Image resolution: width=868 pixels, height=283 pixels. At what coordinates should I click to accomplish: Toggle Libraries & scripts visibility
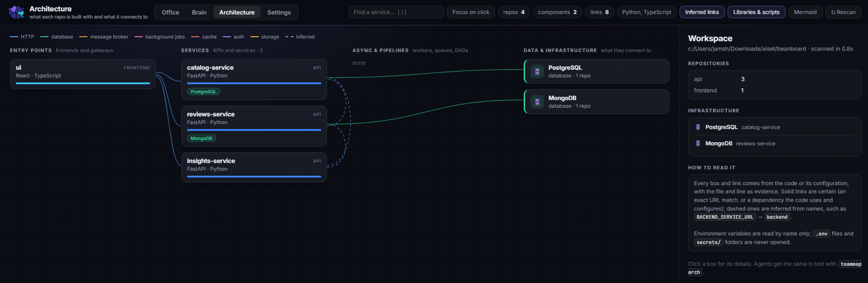(x=756, y=12)
